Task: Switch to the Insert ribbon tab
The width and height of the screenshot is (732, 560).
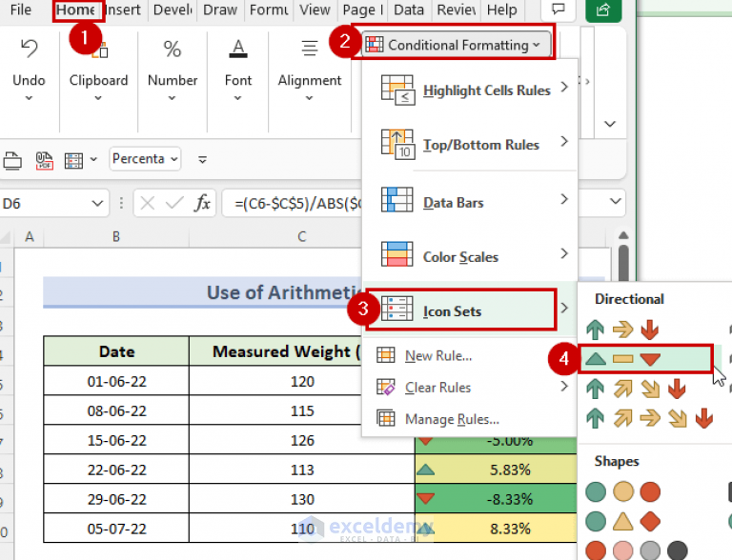Action: pyautogui.click(x=123, y=10)
